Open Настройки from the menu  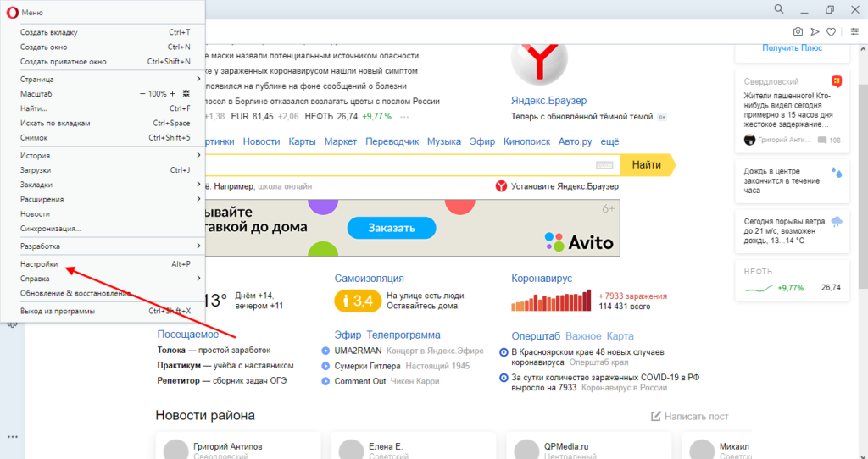pyautogui.click(x=103, y=264)
